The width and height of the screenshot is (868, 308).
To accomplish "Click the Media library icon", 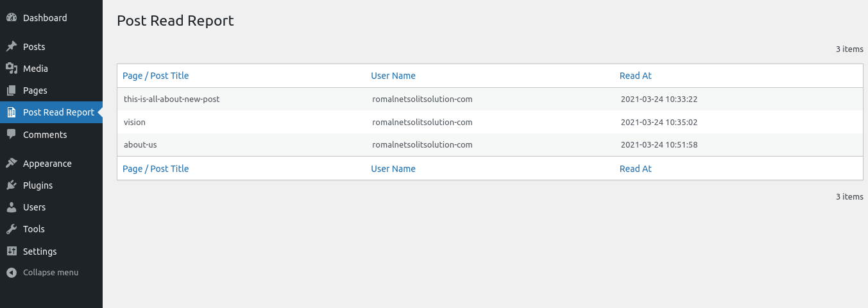I will [12, 69].
